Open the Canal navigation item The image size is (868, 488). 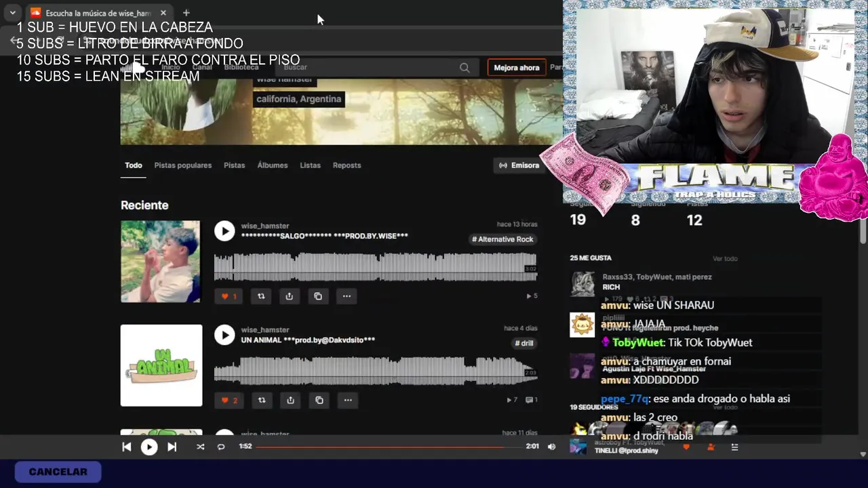[202, 67]
